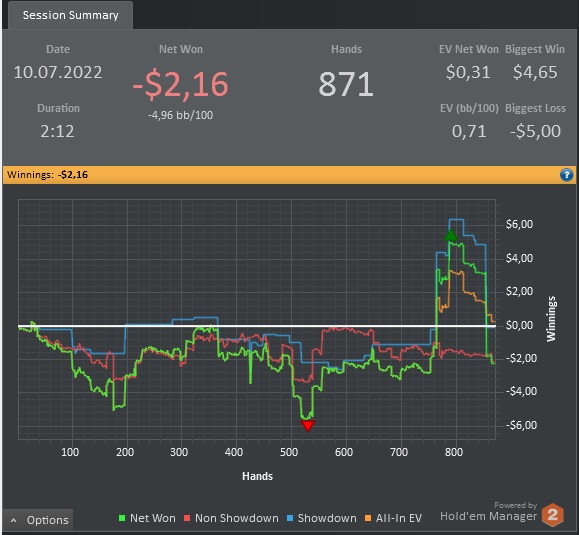This screenshot has width=579, height=535.
Task: Click the Hold'em Manager 2 logo icon
Action: [552, 515]
